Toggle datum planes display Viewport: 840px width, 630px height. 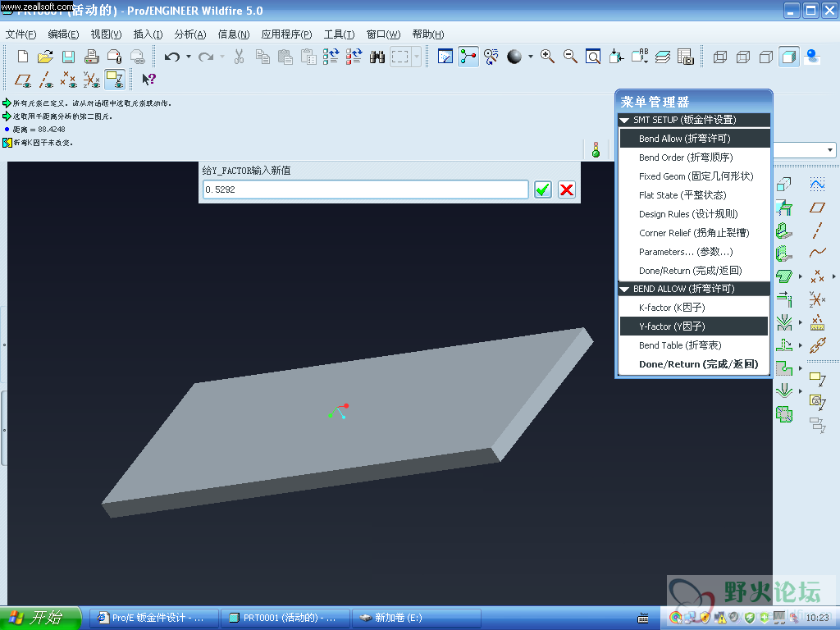pyautogui.click(x=22, y=80)
